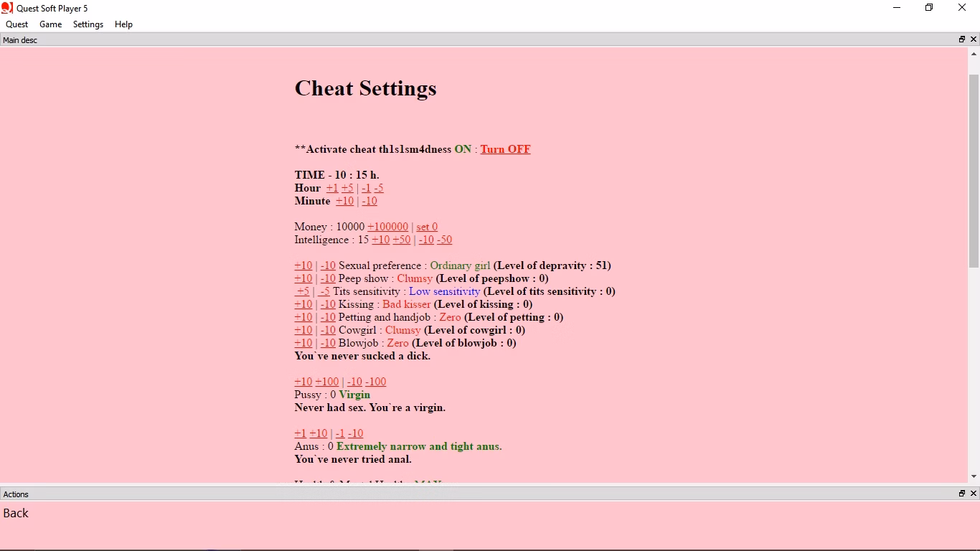
Task: Add 1 to the Hour
Action: [x=332, y=188]
